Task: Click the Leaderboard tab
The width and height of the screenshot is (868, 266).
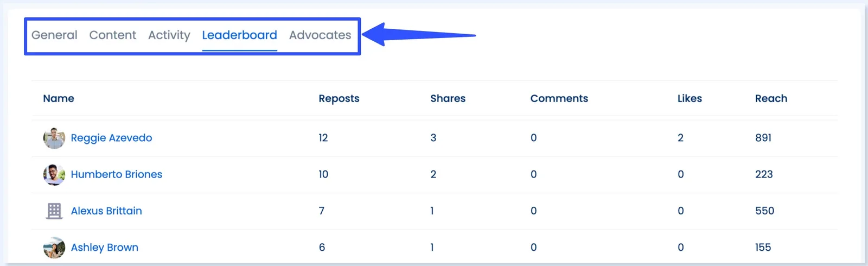Action: click(239, 35)
